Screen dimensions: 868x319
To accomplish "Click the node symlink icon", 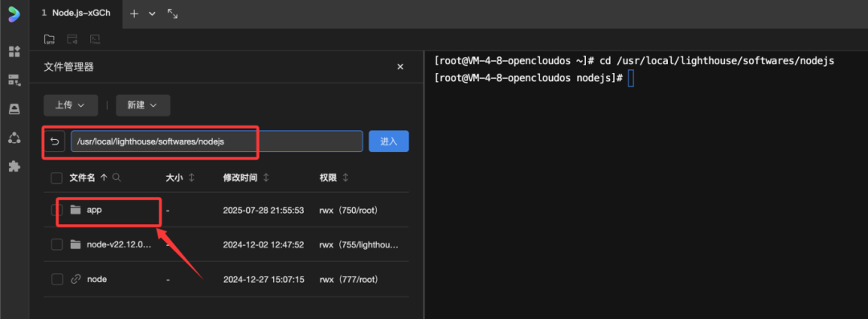I will pos(76,280).
